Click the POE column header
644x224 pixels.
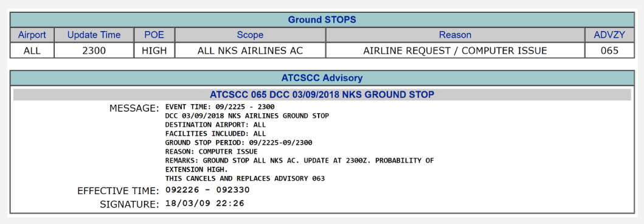pos(154,35)
